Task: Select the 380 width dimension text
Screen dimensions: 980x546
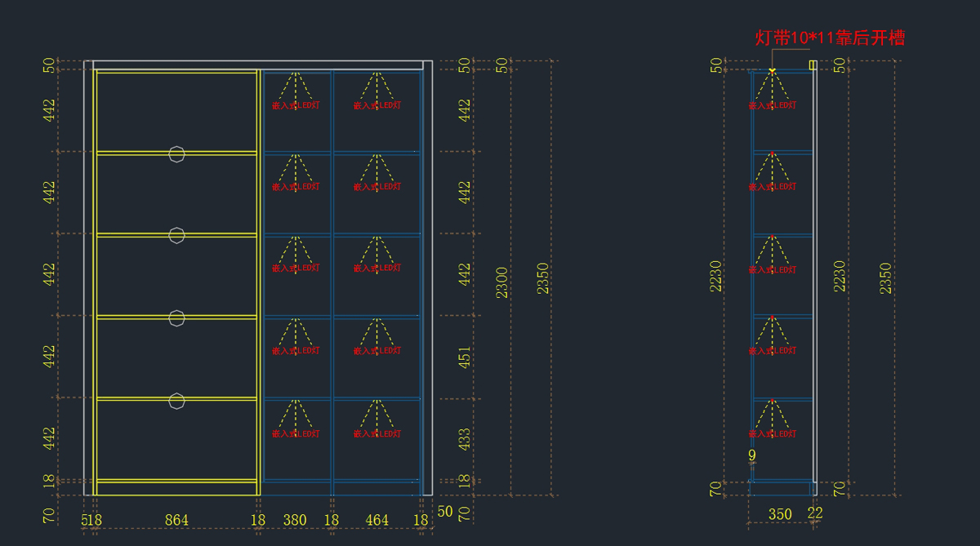Action: [295, 520]
